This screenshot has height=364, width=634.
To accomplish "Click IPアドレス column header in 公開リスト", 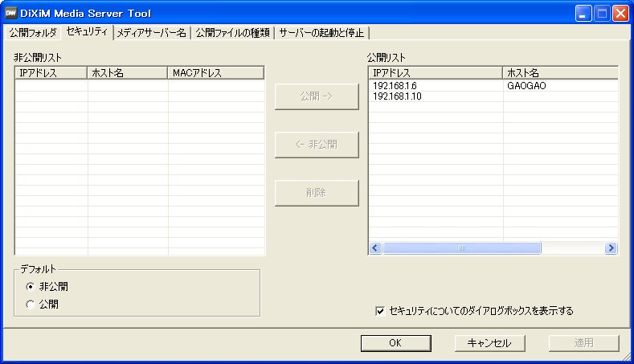I will pyautogui.click(x=436, y=73).
